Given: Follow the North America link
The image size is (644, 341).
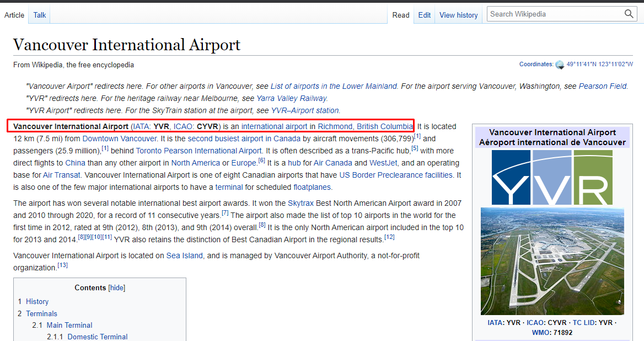Looking at the screenshot, I should coord(196,163).
